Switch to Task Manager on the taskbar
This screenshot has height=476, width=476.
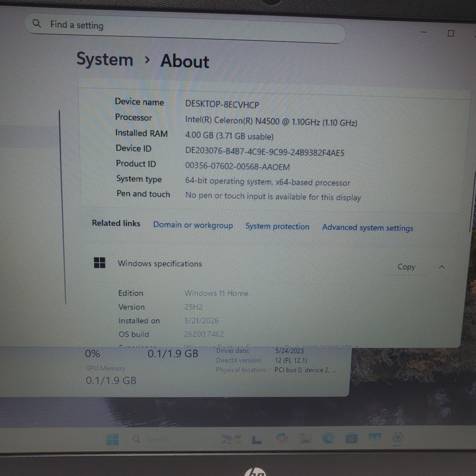(x=375, y=438)
